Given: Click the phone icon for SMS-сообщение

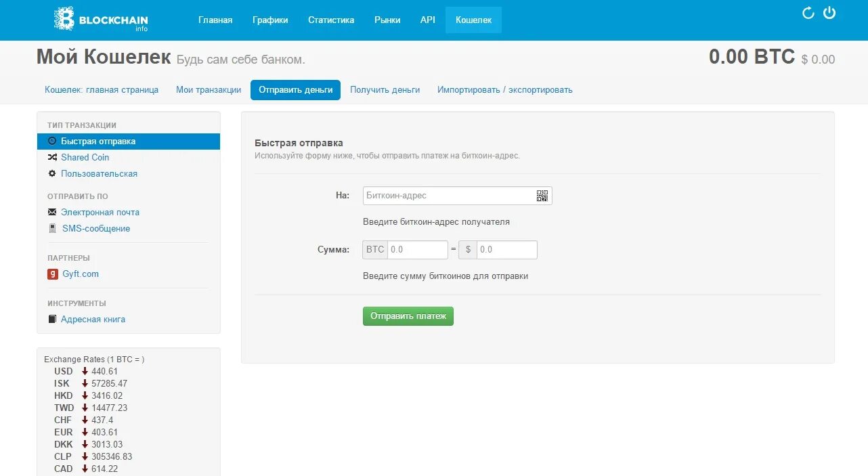Looking at the screenshot, I should (x=52, y=228).
